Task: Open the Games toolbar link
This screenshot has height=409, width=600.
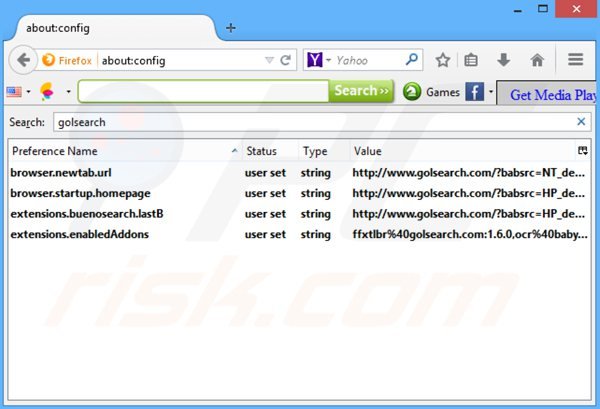Action: (443, 92)
